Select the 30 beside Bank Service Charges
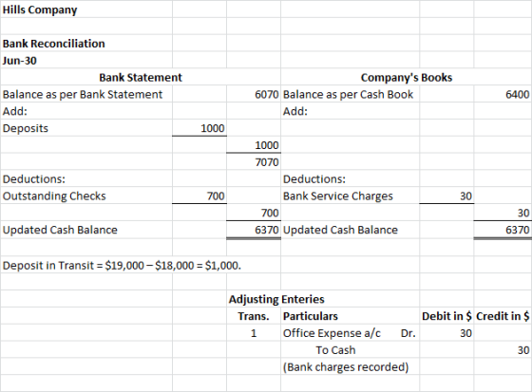 click(465, 196)
